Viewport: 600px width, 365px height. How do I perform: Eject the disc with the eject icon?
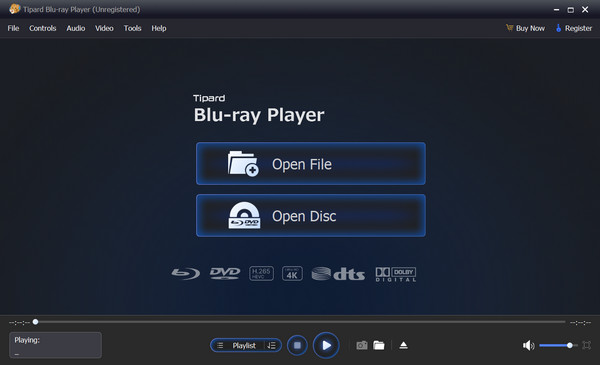[403, 345]
